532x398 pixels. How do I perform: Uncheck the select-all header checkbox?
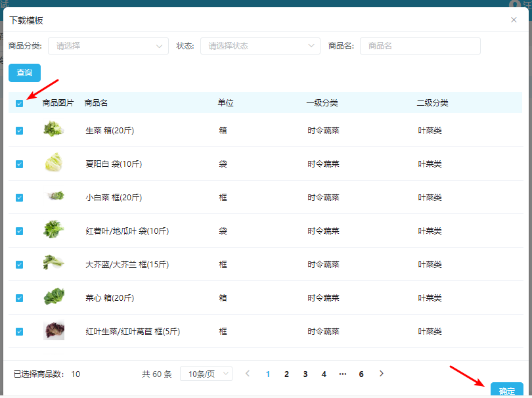tap(19, 104)
